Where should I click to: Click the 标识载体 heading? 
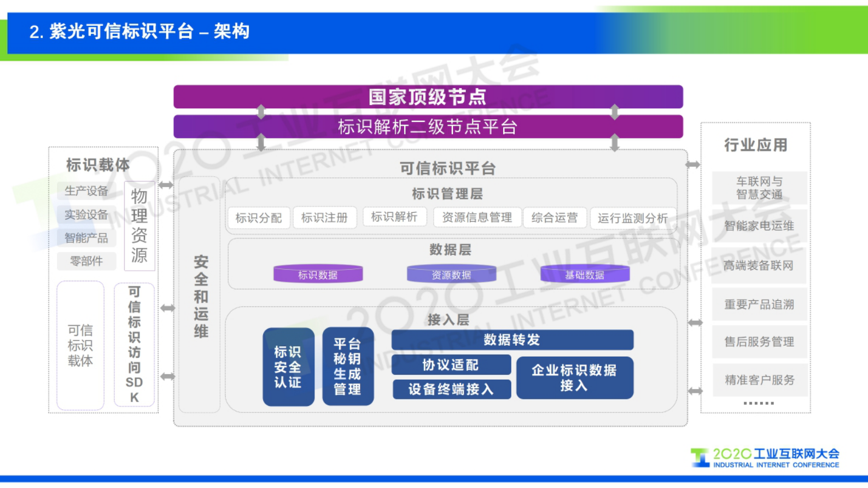click(x=98, y=165)
